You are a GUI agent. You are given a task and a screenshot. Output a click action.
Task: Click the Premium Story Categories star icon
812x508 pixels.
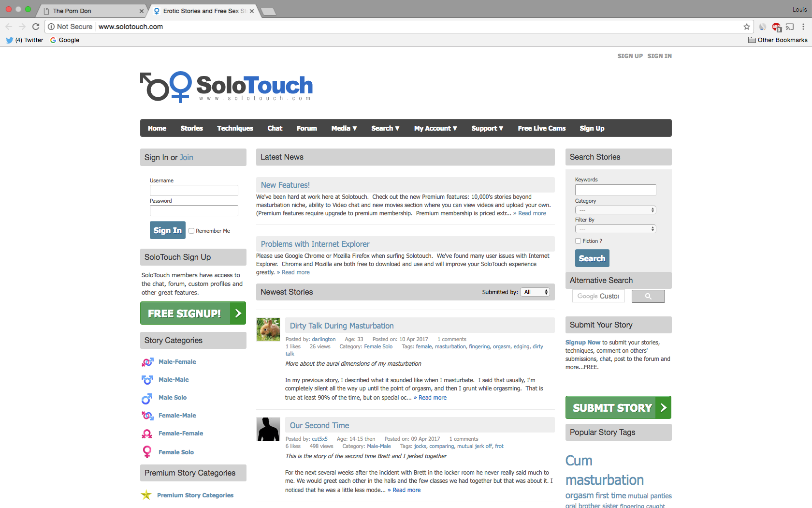click(146, 495)
